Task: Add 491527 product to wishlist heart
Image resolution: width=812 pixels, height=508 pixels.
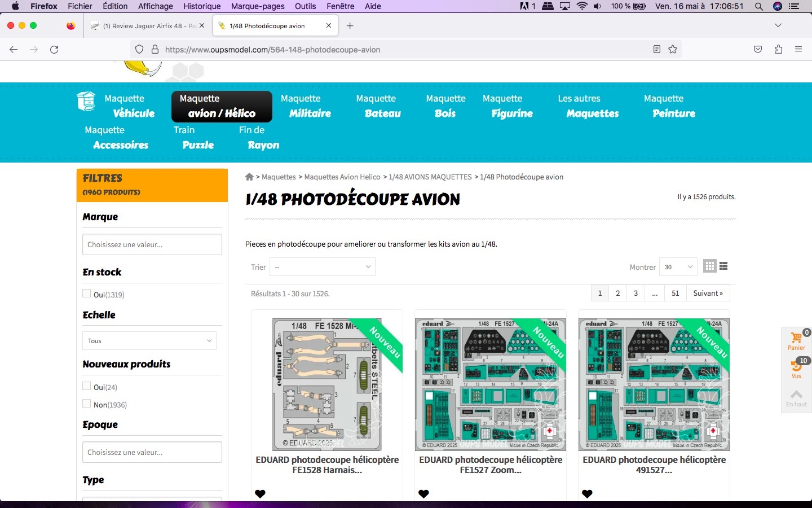Action: 587,493
